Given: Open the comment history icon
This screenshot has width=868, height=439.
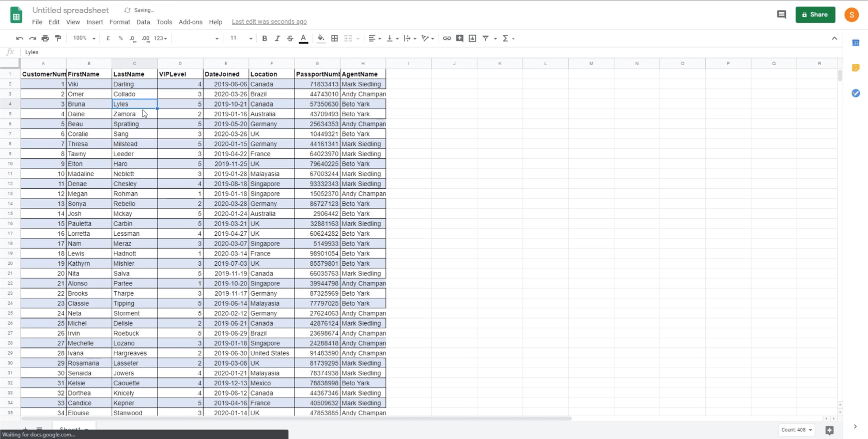Looking at the screenshot, I should click(782, 14).
